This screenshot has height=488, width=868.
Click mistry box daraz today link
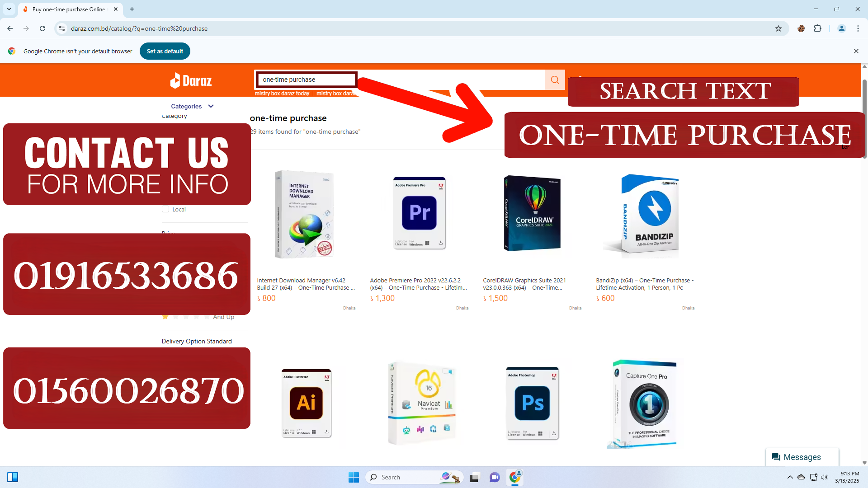[x=282, y=94]
